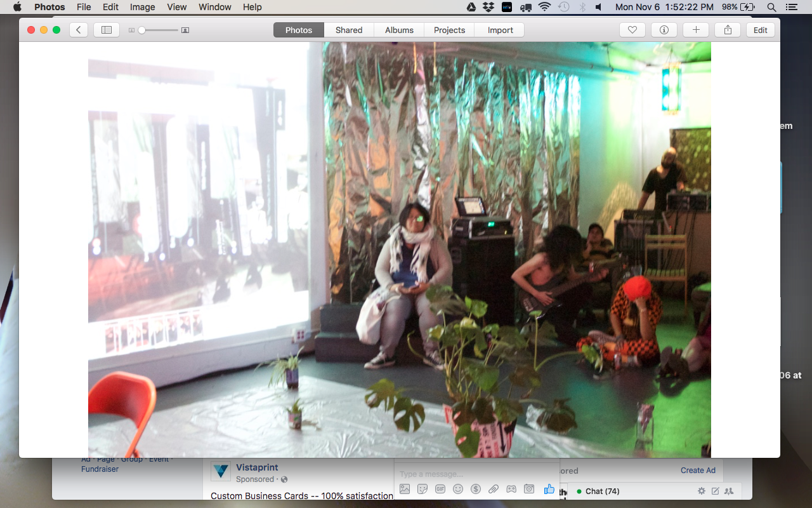812x508 pixels.
Task: Click the GoPro menu bar icon
Action: point(507,7)
